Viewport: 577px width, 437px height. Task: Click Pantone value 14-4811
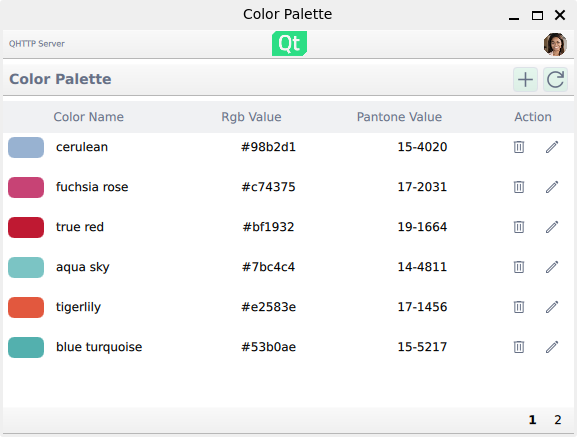point(422,267)
